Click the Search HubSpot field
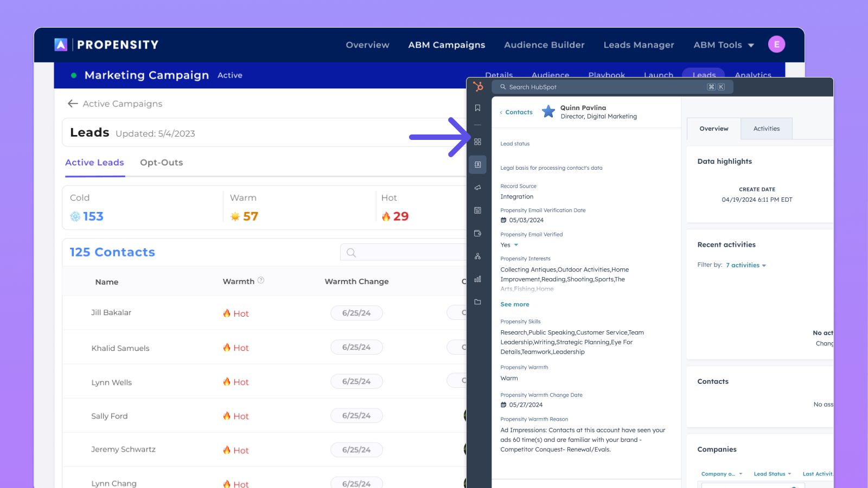This screenshot has width=868, height=488. (x=602, y=87)
